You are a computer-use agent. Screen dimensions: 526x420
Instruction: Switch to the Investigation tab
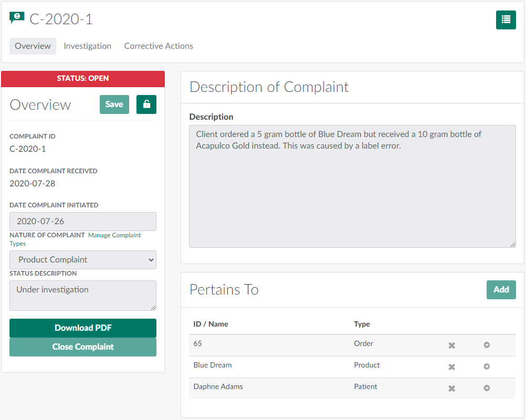click(87, 46)
